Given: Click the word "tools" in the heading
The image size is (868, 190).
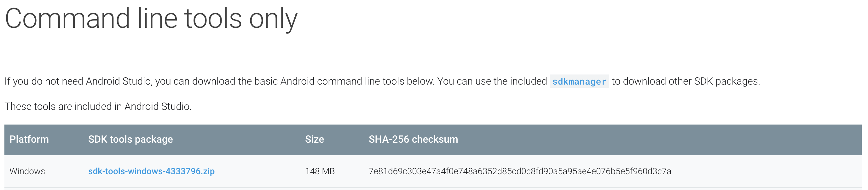Looking at the screenshot, I should click(213, 19).
